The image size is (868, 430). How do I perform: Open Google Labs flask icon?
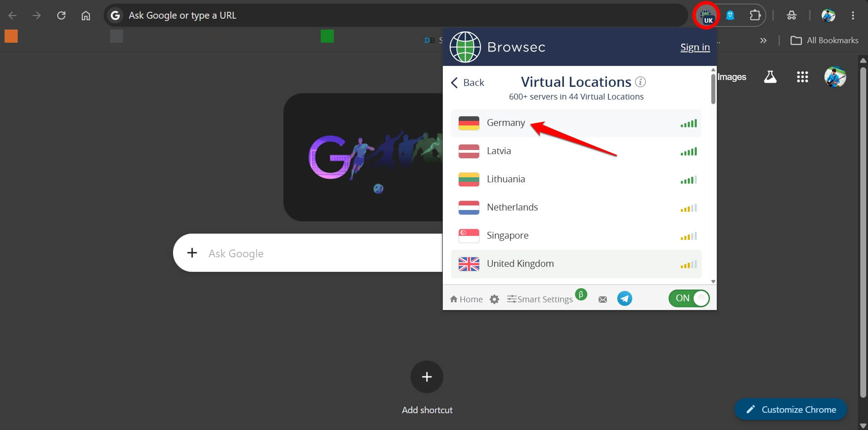pos(770,77)
